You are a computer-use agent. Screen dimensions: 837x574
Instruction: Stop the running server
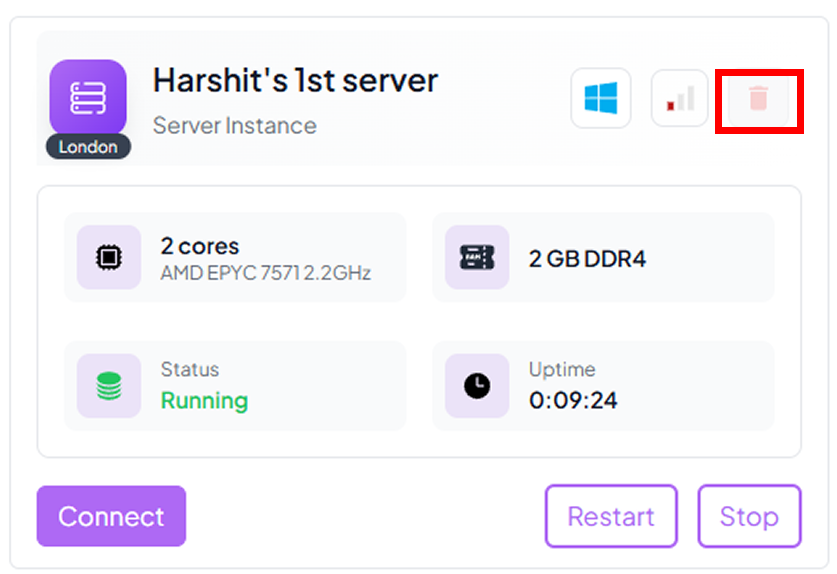coord(749,516)
